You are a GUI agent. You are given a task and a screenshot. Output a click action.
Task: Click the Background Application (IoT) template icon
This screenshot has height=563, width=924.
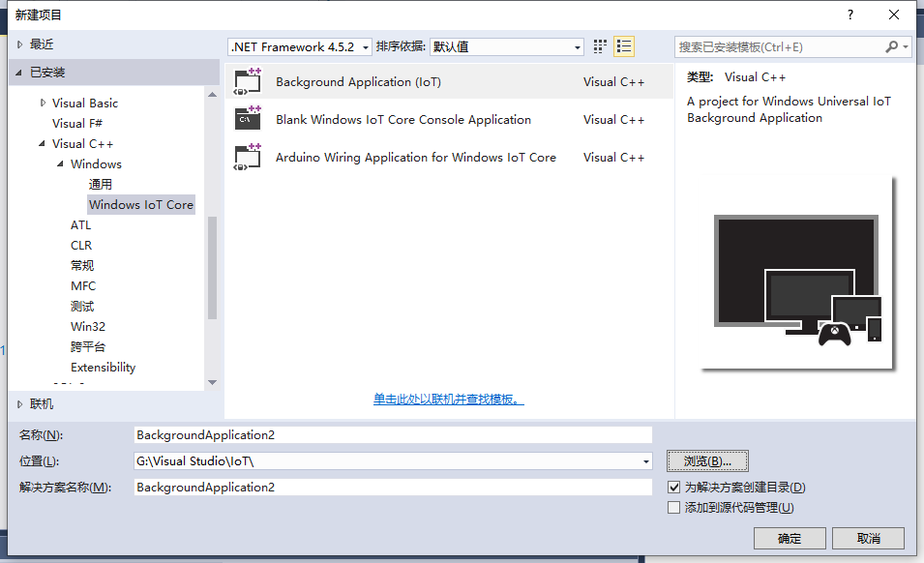[x=248, y=81]
